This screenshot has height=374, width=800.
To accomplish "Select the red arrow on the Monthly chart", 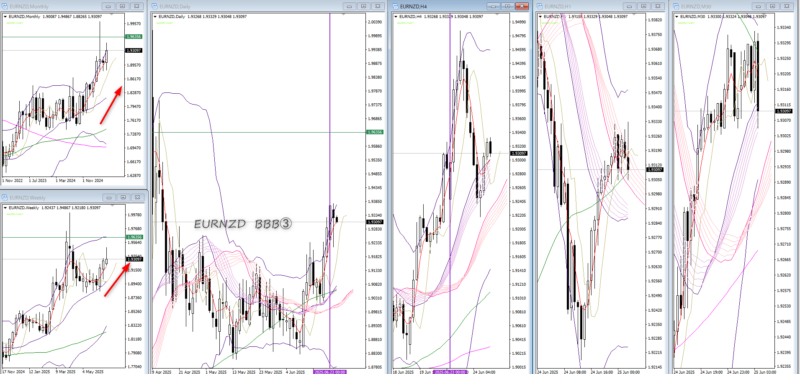I will [111, 105].
